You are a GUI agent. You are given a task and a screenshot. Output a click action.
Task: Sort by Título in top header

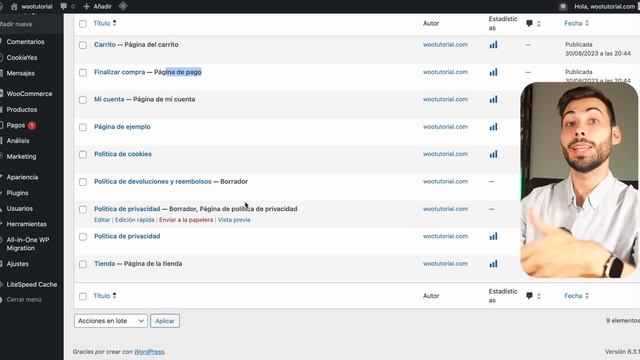pyautogui.click(x=104, y=23)
